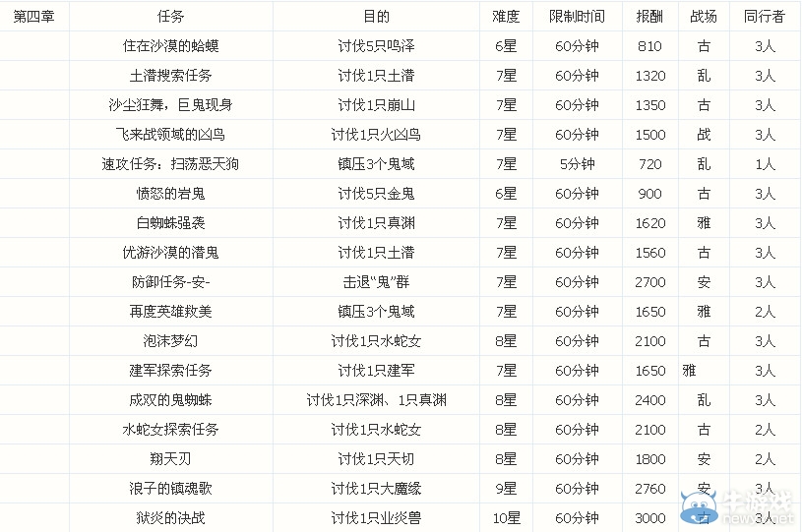Select the reward value 2400

click(x=650, y=399)
